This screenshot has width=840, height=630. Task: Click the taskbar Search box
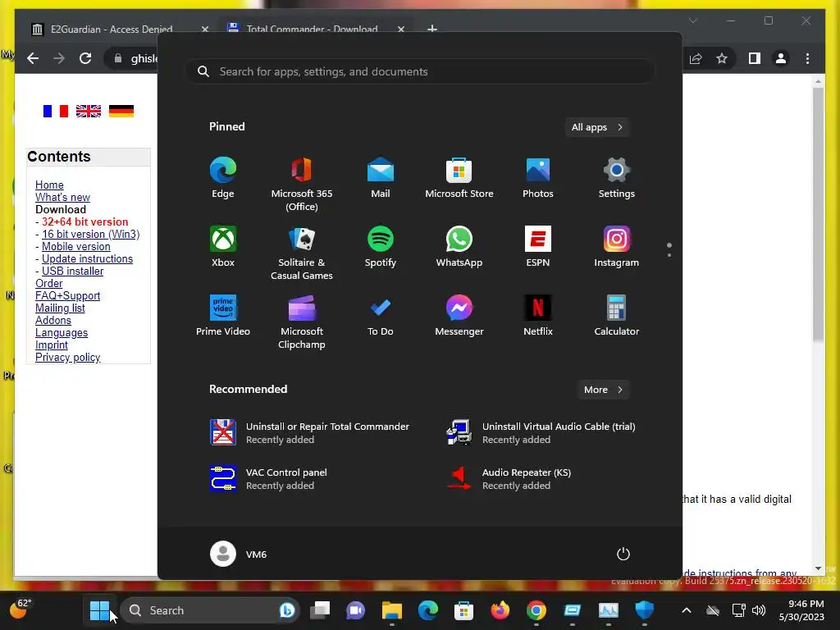pos(209,610)
